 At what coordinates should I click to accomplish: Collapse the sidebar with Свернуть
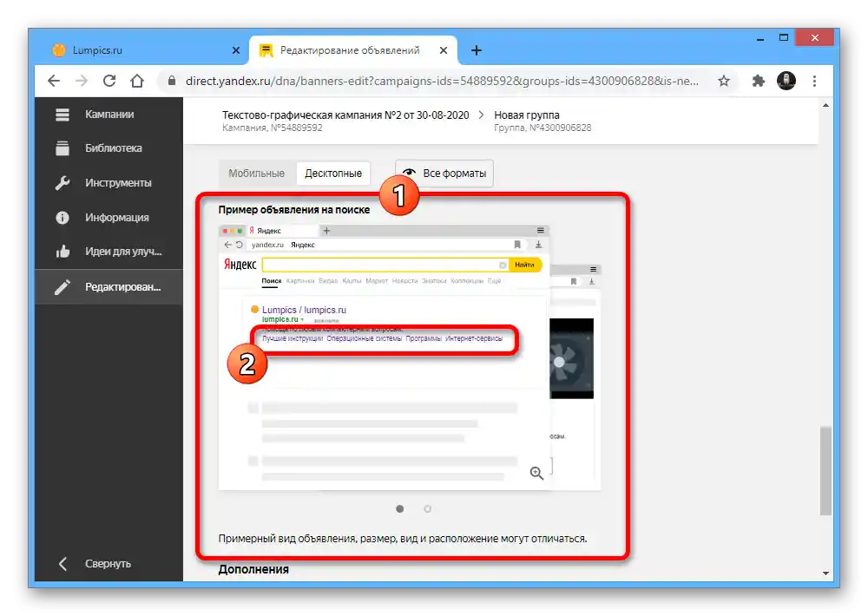108,563
